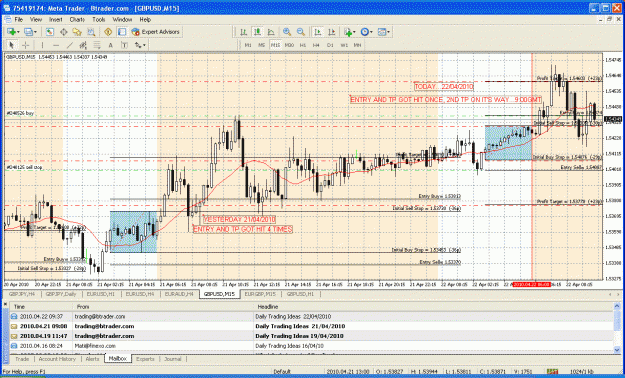Toggle chart shift
This screenshot has width=625, height=378.
point(331,32)
